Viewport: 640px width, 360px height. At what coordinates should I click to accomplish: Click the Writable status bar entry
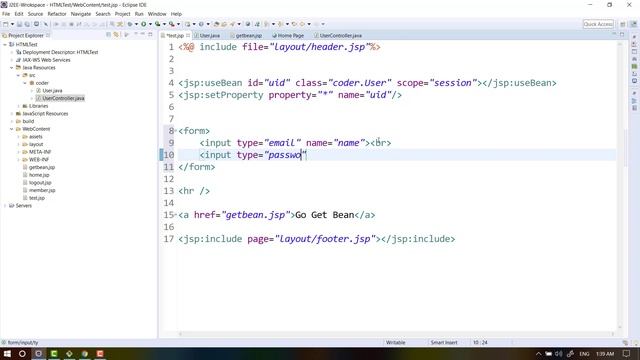(396, 342)
